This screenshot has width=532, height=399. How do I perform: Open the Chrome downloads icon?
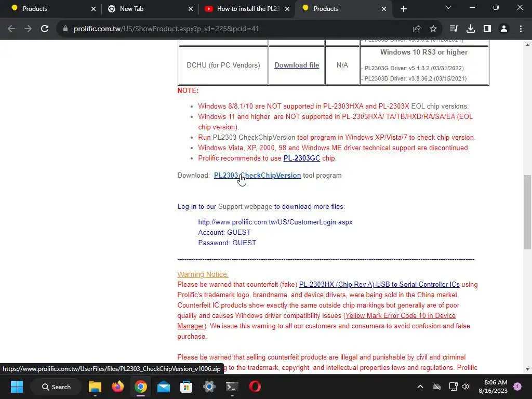coord(471,29)
